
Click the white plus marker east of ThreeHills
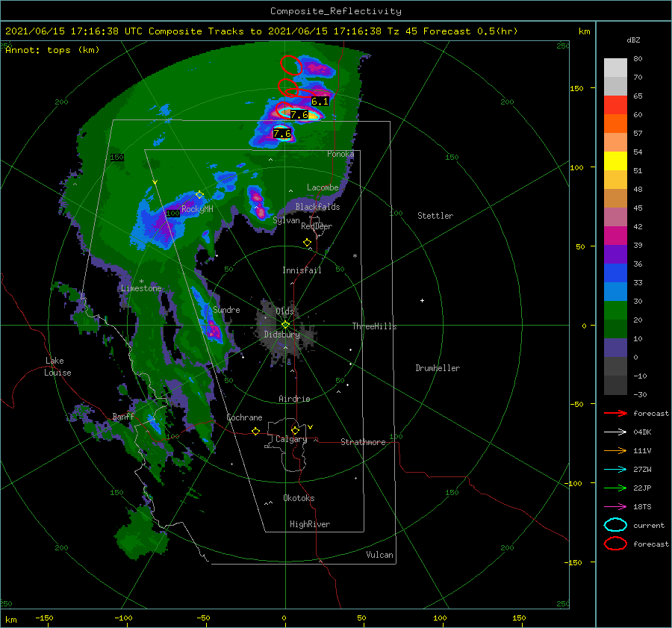(x=422, y=300)
